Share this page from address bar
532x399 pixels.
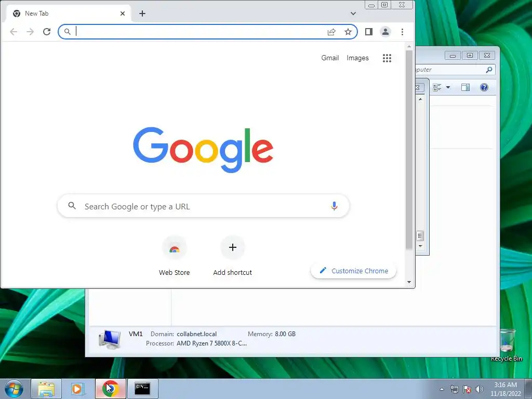[x=331, y=32]
